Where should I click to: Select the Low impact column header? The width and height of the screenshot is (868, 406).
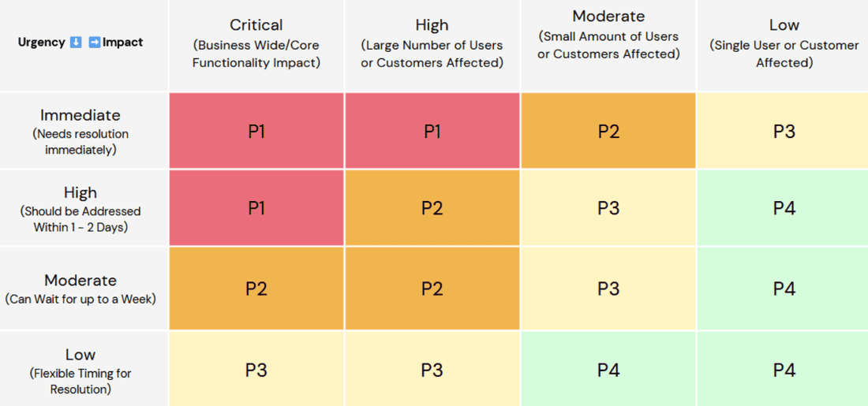784,44
